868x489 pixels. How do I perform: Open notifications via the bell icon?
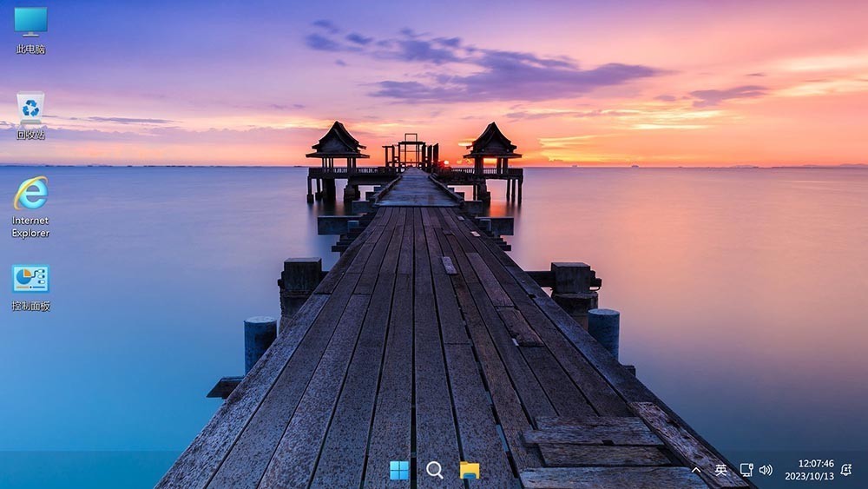pos(846,470)
